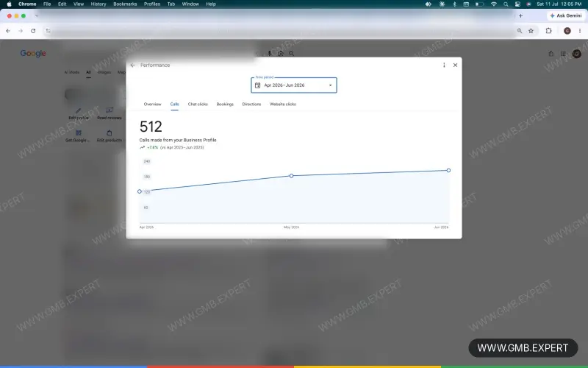Switch to the Bookings tab
Screen dimensions: 588x368
[225, 104]
